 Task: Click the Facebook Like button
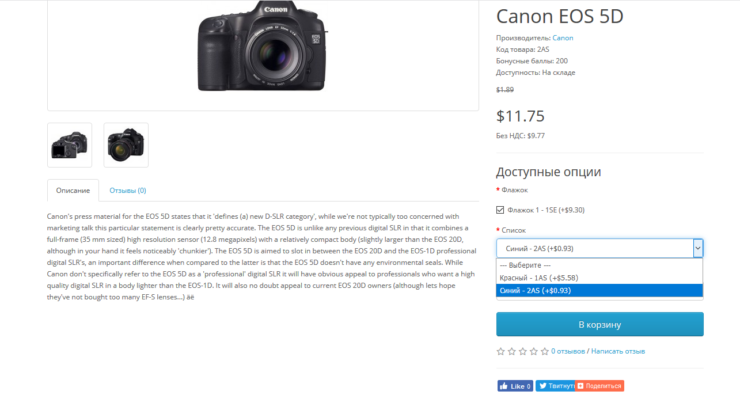(515, 386)
